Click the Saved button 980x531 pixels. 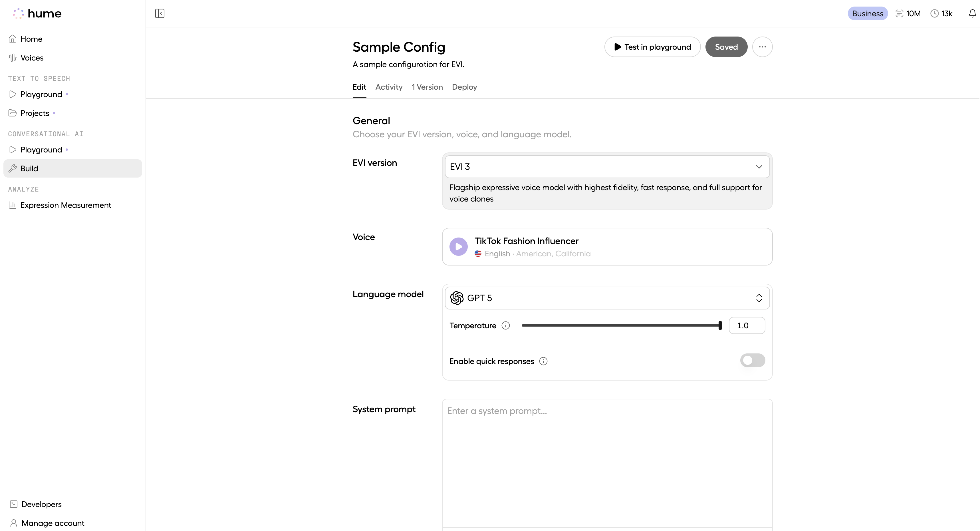point(726,47)
